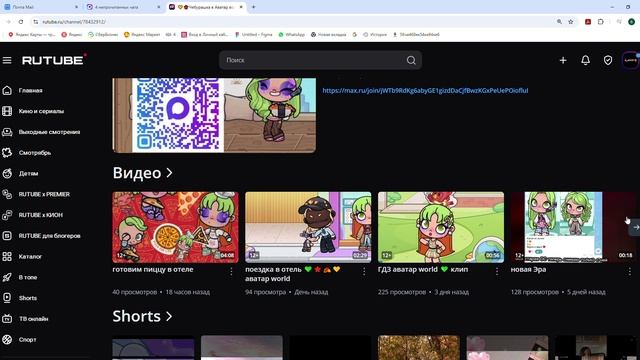Screen dimensions: 640x360
Task: Expand the Shorts section chevron
Action: 169,316
